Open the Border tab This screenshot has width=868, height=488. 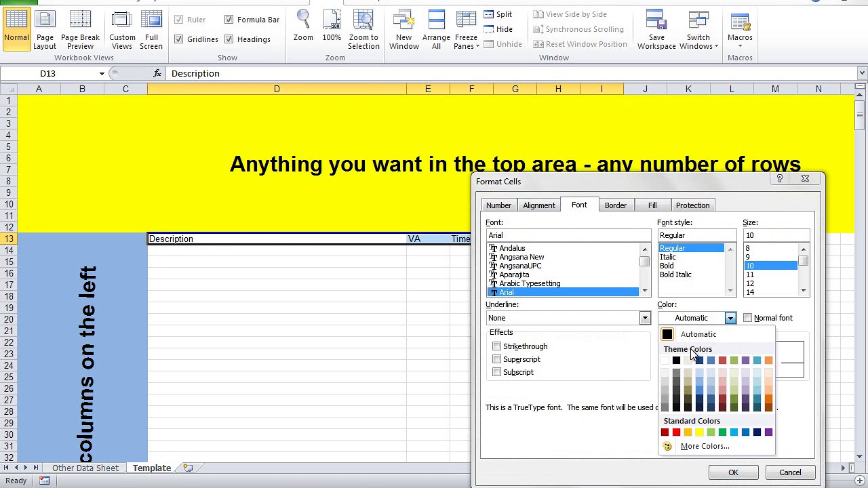616,205
